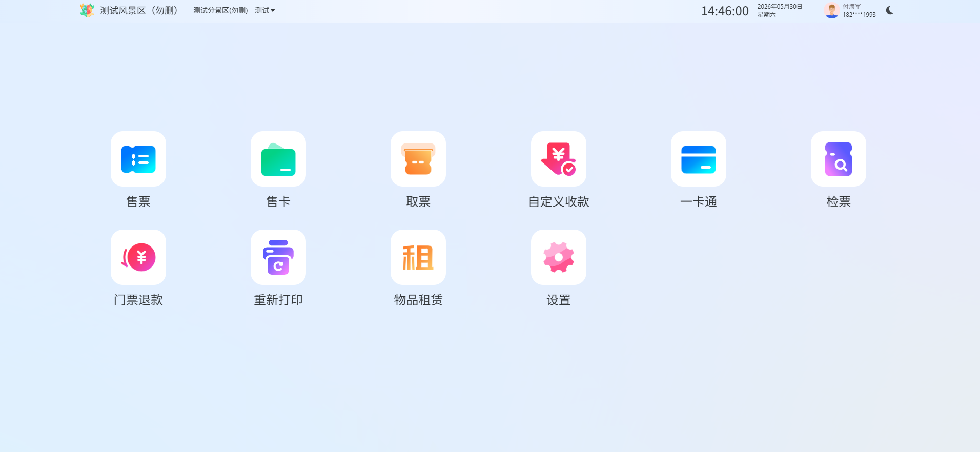The width and height of the screenshot is (980, 452).
Task: Expand the 测试分景区(勿删) - 测试 dropdown
Action: (x=234, y=10)
